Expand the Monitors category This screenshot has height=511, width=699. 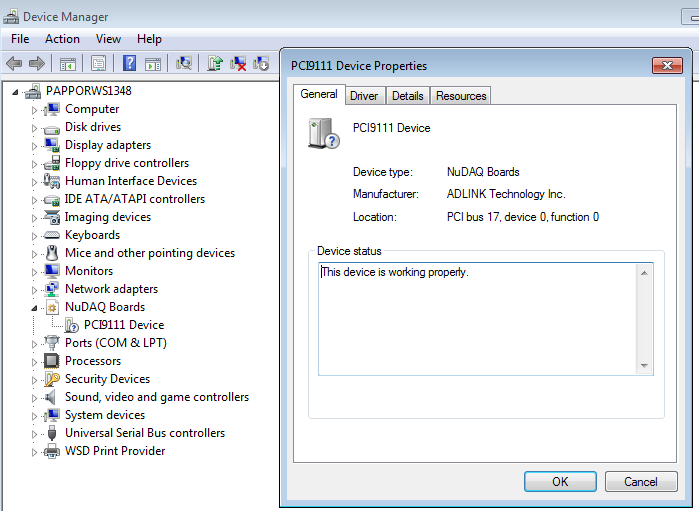(34, 272)
